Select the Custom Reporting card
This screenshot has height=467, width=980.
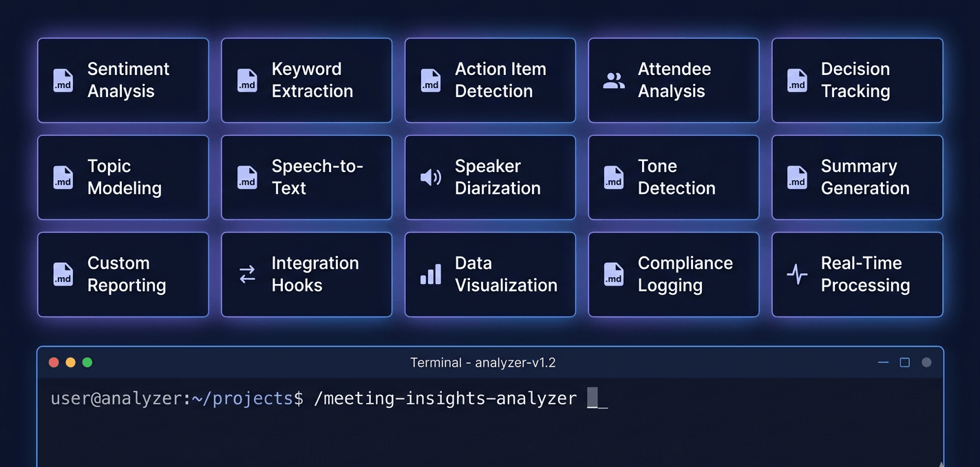pyautogui.click(x=122, y=274)
